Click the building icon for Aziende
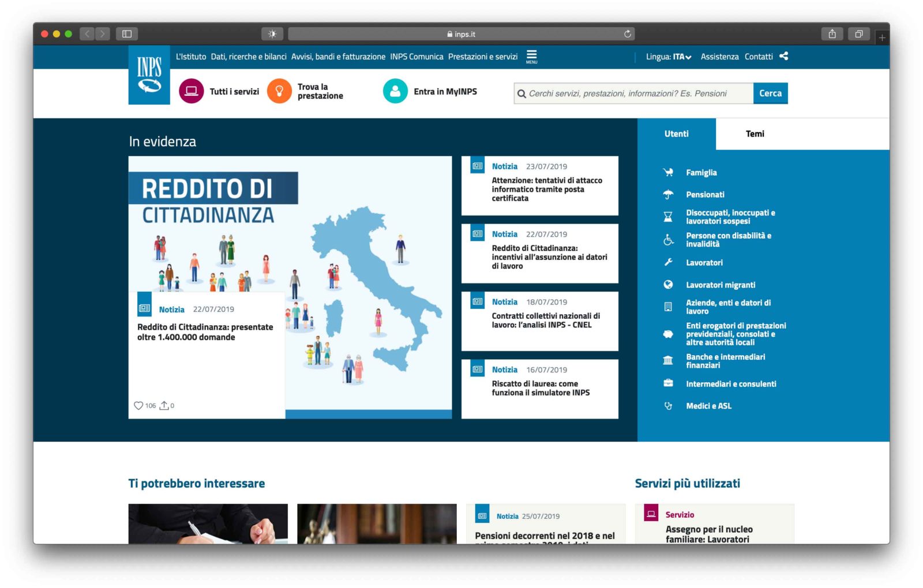Image resolution: width=923 pixels, height=588 pixels. [x=668, y=307]
